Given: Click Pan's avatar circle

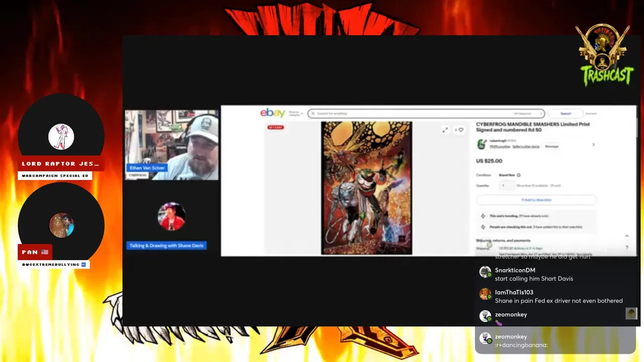Looking at the screenshot, I should click(61, 225).
